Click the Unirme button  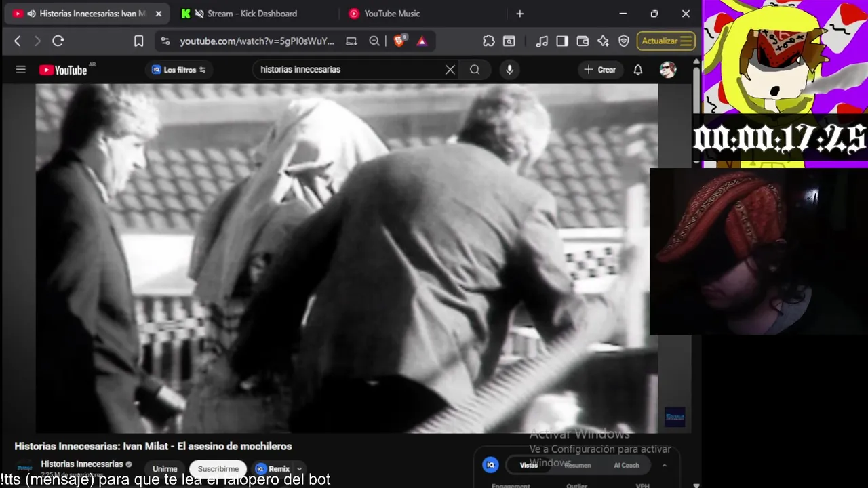pos(165,469)
